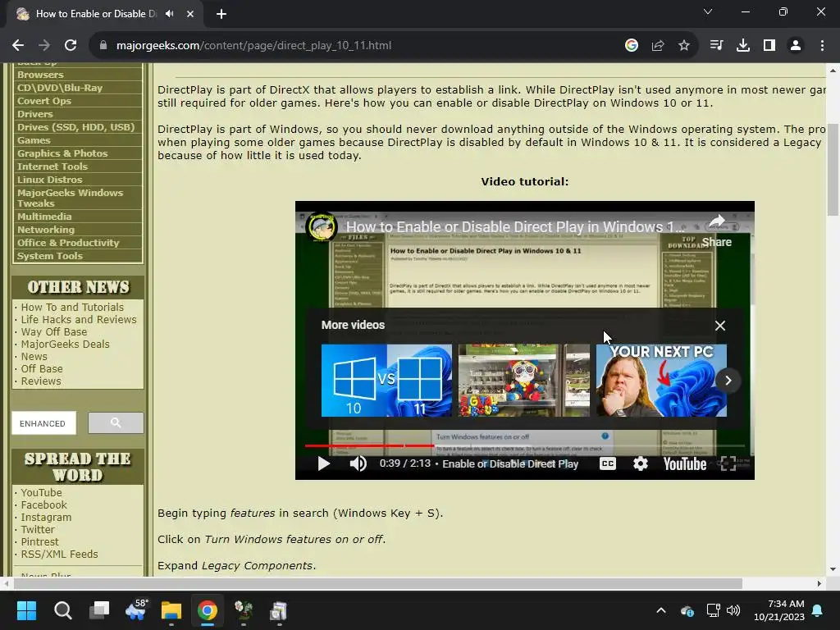Image resolution: width=840 pixels, height=630 pixels.
Task: Click the Google icon in the address bar
Action: [x=632, y=46]
